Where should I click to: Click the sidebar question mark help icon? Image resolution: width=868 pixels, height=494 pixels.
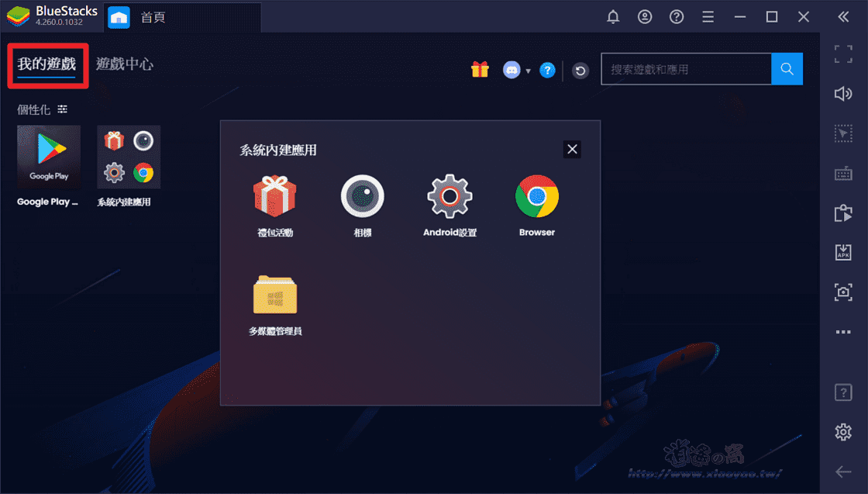[x=843, y=392]
